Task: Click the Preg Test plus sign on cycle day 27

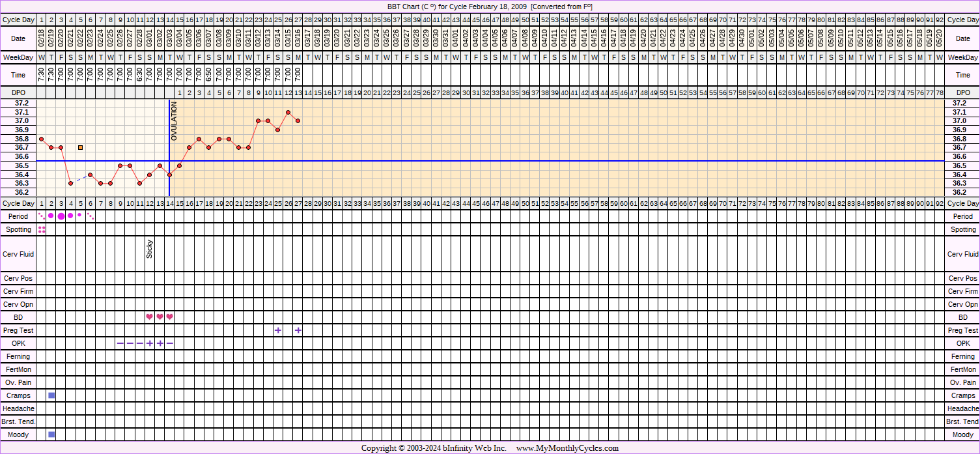Action: (298, 330)
